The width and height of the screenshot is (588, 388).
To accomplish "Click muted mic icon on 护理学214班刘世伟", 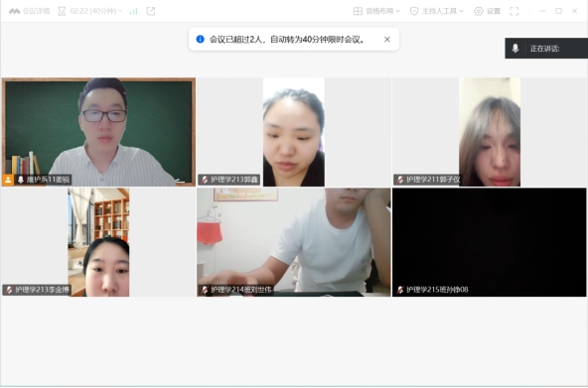I will [x=205, y=290].
